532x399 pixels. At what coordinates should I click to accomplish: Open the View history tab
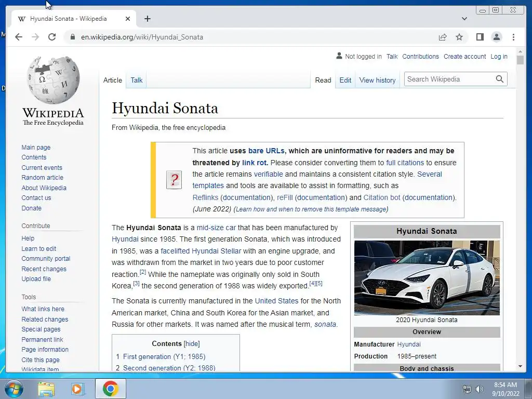point(377,80)
